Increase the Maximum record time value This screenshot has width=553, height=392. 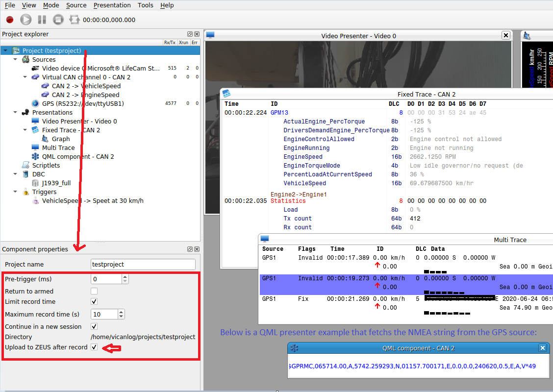[x=121, y=312]
